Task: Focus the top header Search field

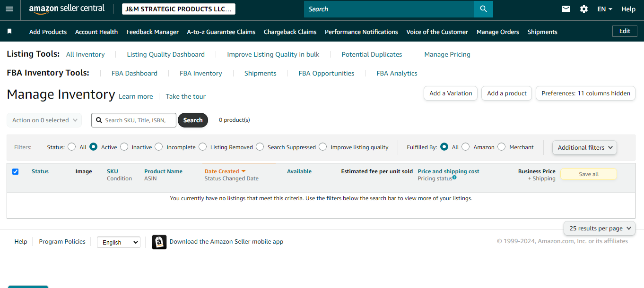Action: [x=389, y=9]
